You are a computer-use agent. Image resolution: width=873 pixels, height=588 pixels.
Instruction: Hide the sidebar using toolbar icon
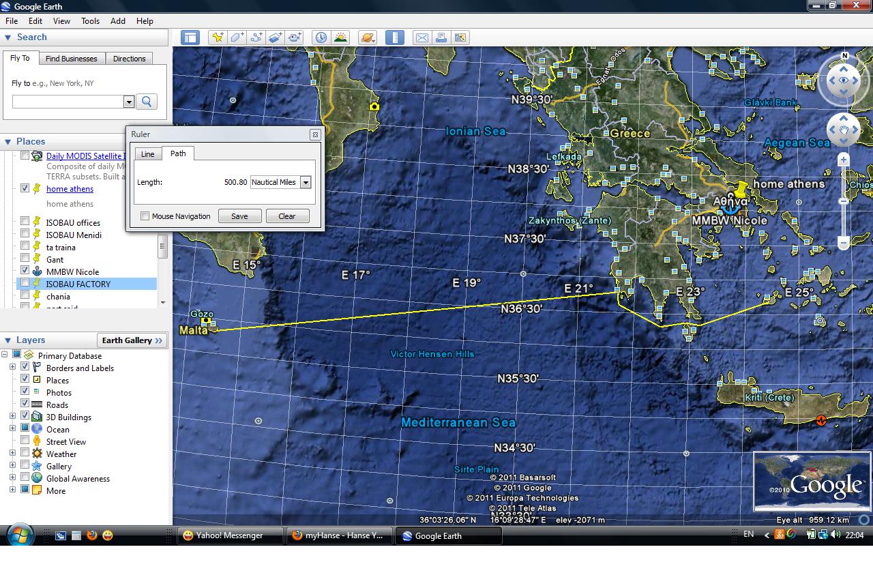(x=190, y=38)
